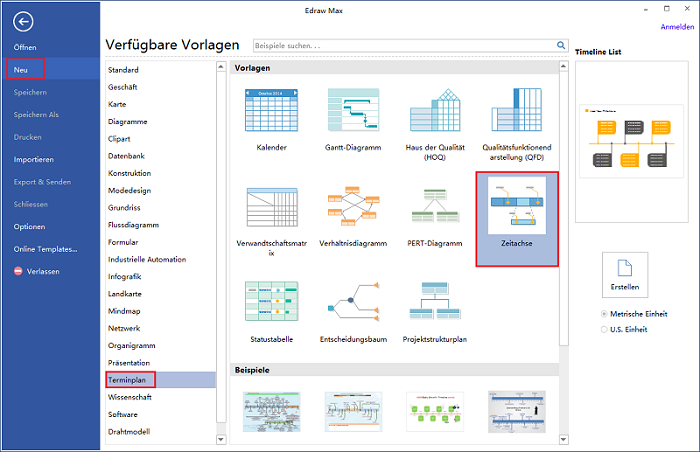
Task: Open the Öffnen menu item
Action: point(25,47)
